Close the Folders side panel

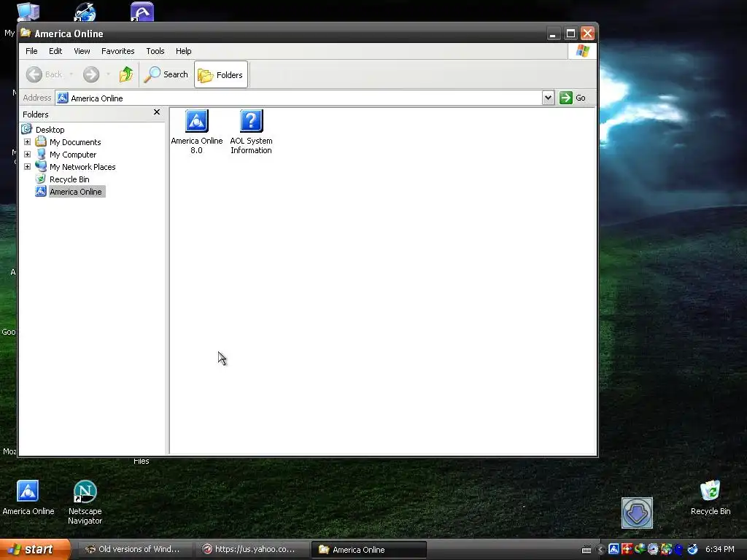[157, 112]
